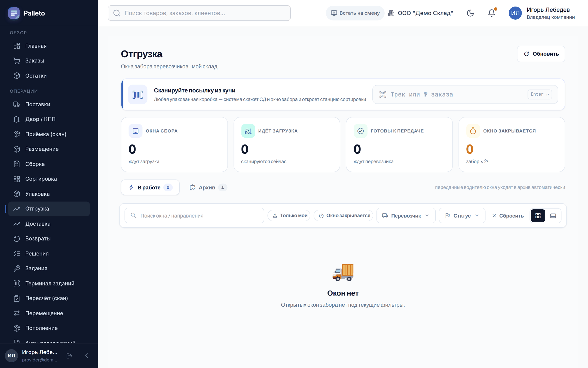Expand the Статус dropdown
The height and width of the screenshot is (368, 588).
(462, 216)
